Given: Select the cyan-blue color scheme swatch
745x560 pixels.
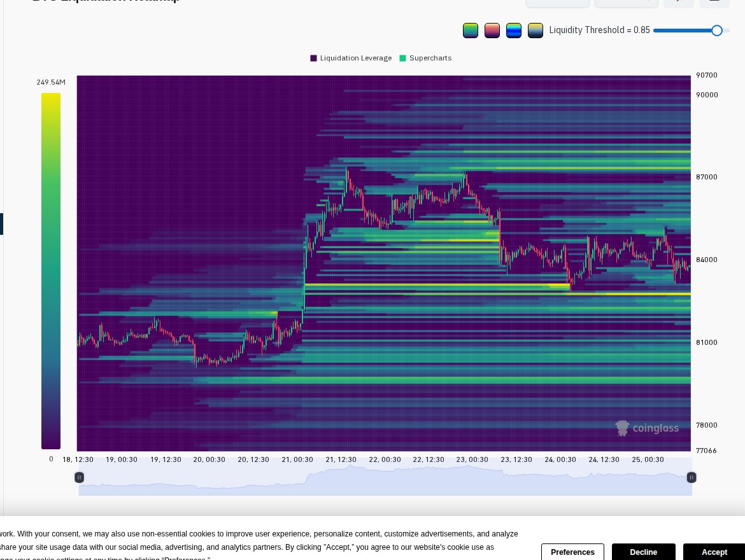Looking at the screenshot, I should point(514,31).
